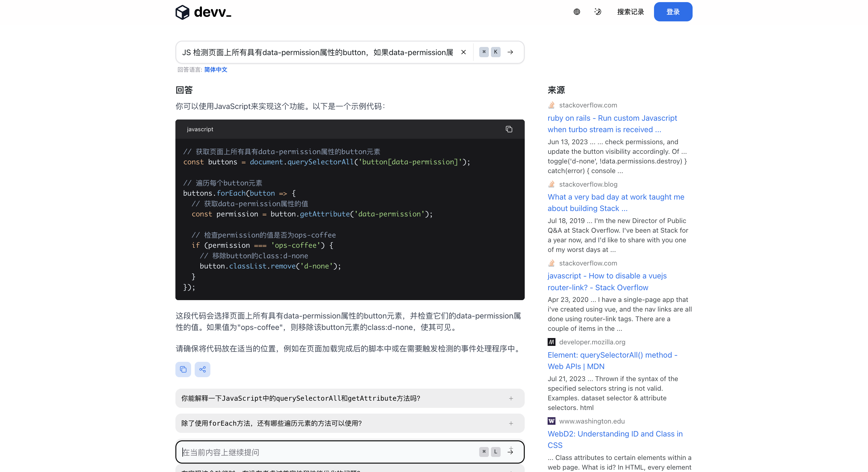Share the answer using the share icon

coord(202,369)
